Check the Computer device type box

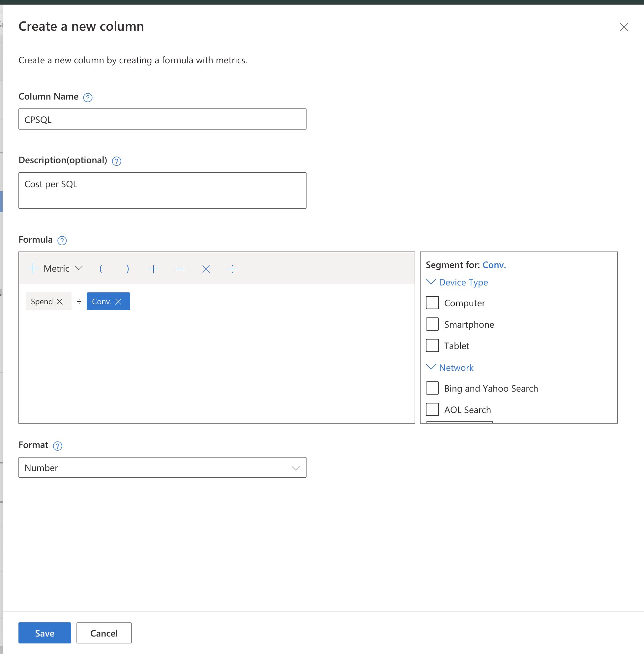(x=432, y=303)
